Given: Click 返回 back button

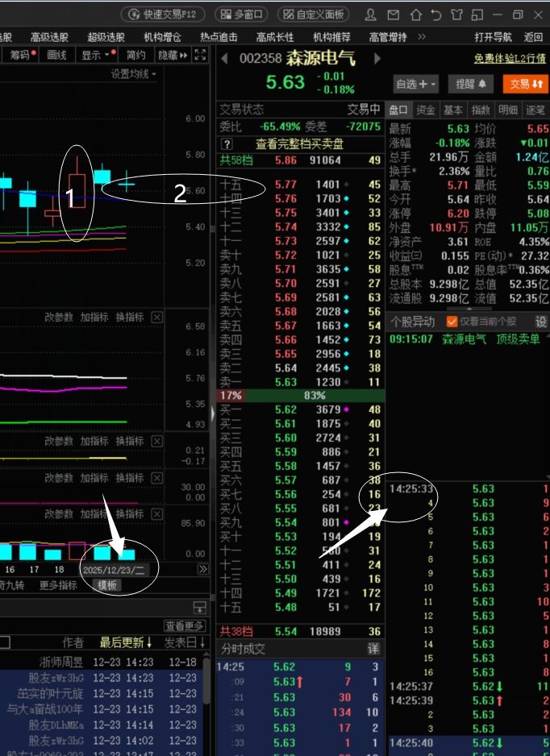Looking at the screenshot, I should [x=533, y=37].
